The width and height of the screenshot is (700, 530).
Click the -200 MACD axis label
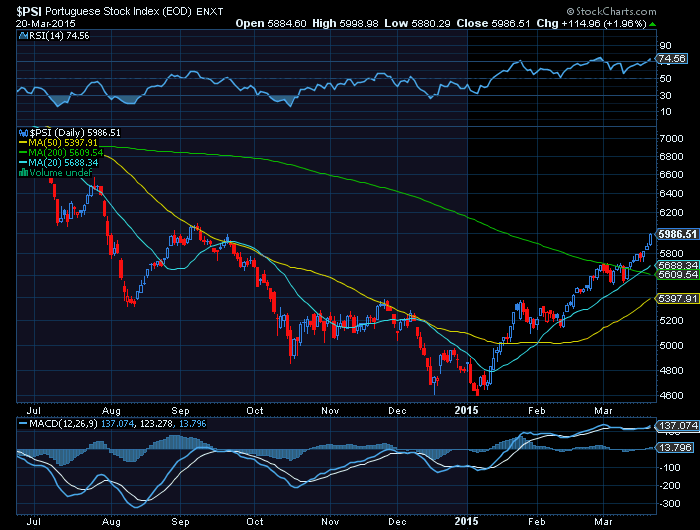[x=670, y=486]
